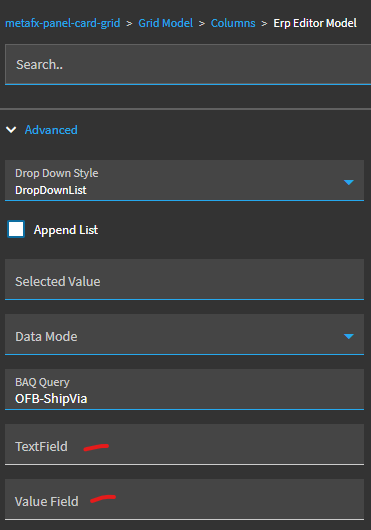371x530 pixels.
Task: Edit the BAQ Query value OFB-ShipVia
Action: [x=51, y=399]
